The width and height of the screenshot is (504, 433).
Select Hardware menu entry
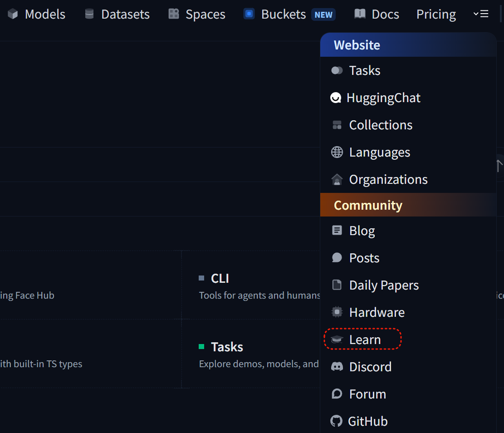coord(408,312)
